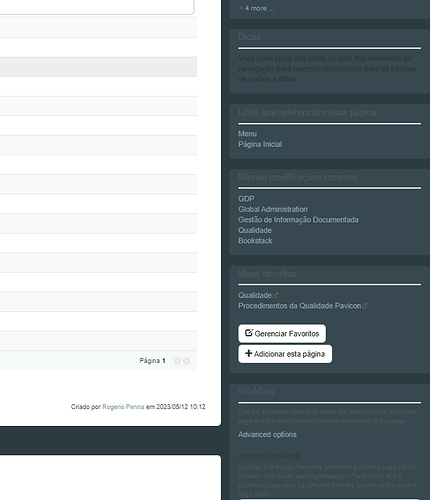
Task: Click the next page arrow icon
Action: [x=187, y=361]
